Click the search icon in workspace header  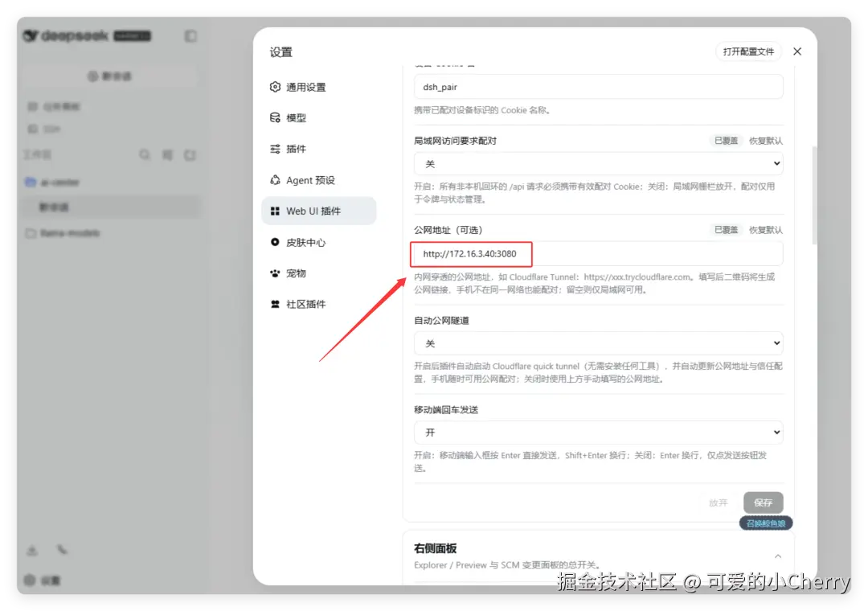point(145,154)
